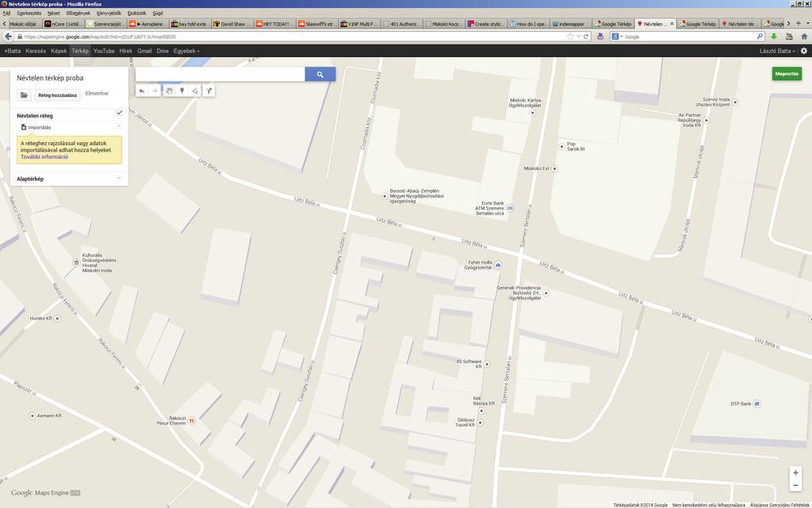Select the hand pan tool
The width and height of the screenshot is (812, 508).
[x=170, y=90]
